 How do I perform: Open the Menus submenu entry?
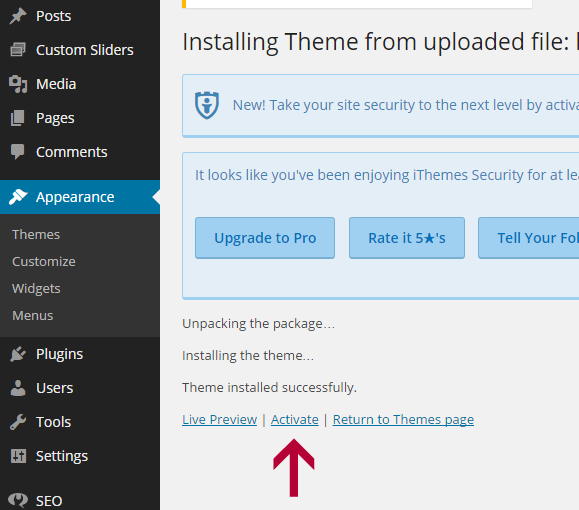click(32, 315)
